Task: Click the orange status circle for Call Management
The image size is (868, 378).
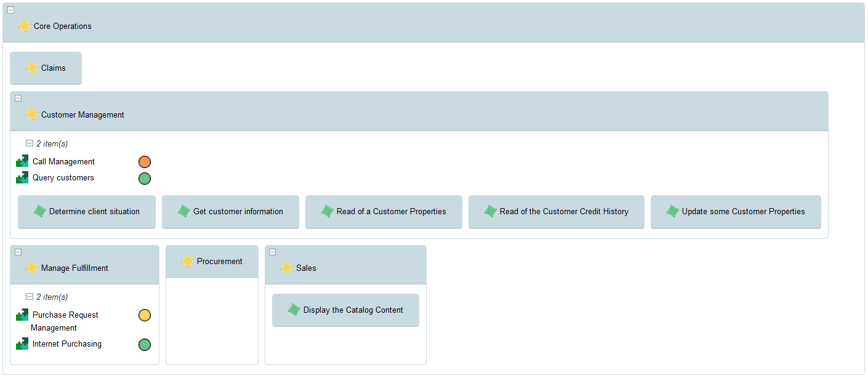Action: (x=145, y=162)
